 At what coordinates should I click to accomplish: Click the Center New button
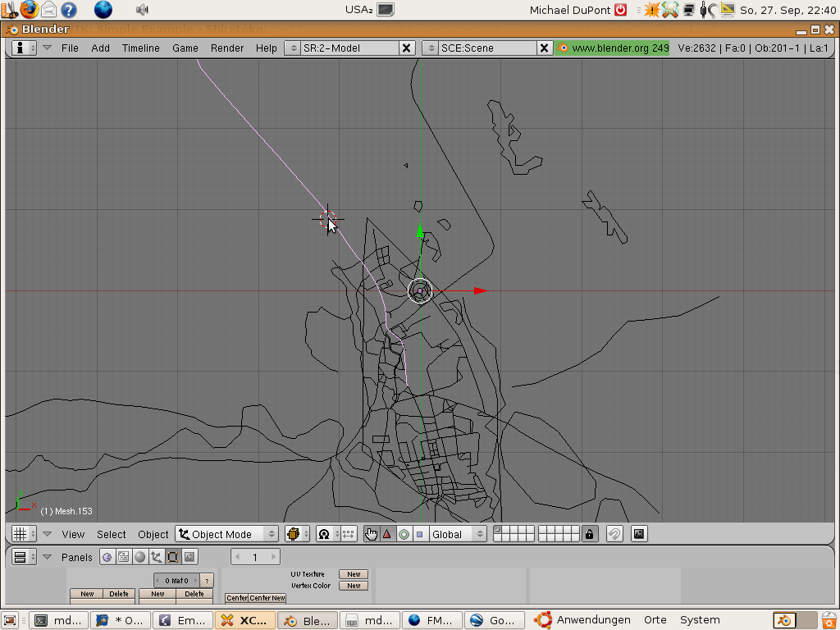[267, 598]
